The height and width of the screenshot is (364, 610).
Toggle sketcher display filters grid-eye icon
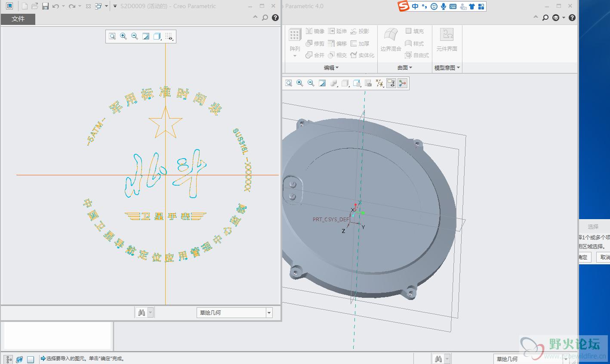click(169, 37)
